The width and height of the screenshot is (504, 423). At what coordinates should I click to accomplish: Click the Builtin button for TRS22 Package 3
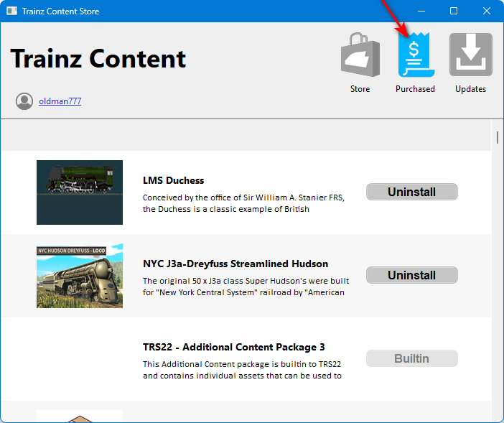click(x=412, y=358)
